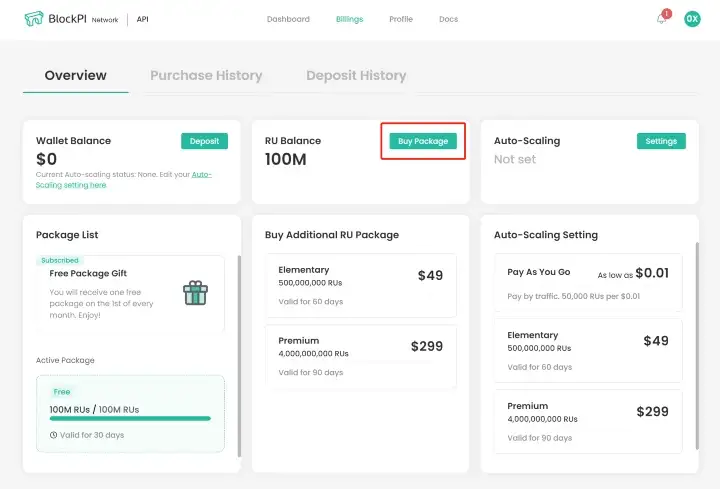
Task: Click the BlockPI logo icon
Action: point(34,19)
